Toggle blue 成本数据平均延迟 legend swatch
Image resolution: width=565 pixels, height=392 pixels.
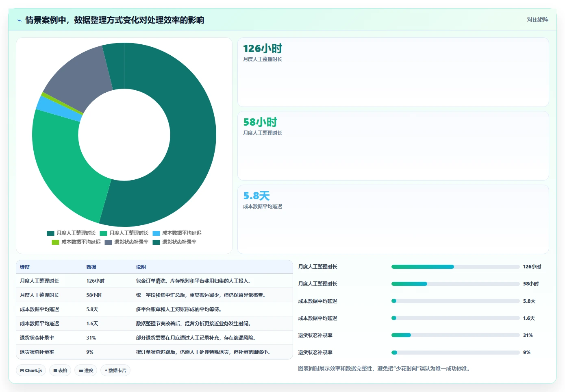[156, 233]
